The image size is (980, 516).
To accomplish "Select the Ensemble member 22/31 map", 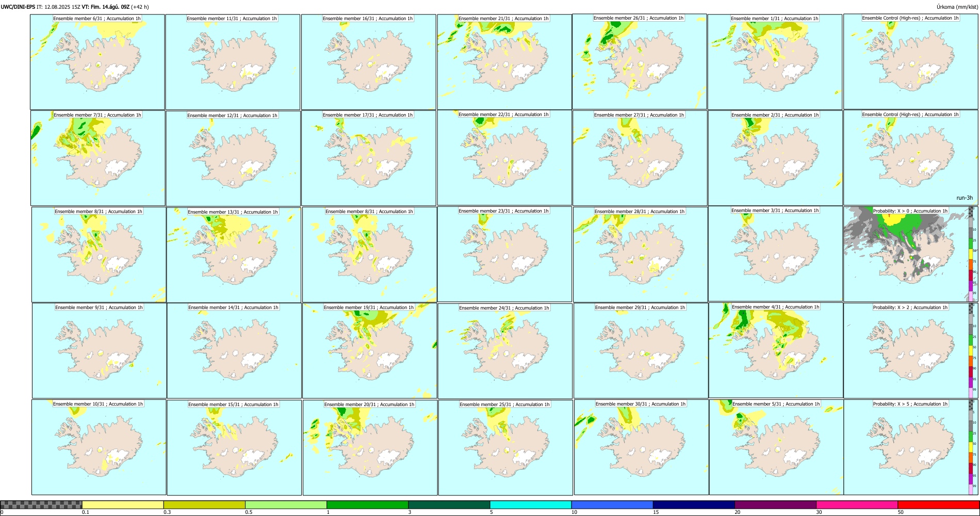I will pos(504,158).
